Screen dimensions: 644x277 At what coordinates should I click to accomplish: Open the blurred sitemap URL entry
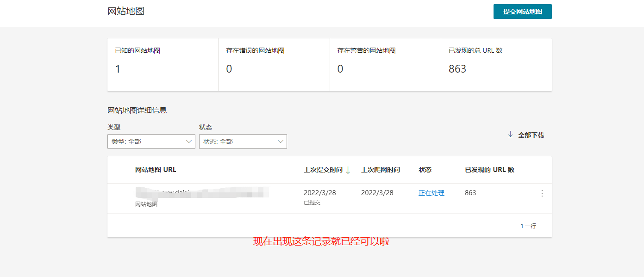[x=202, y=193]
